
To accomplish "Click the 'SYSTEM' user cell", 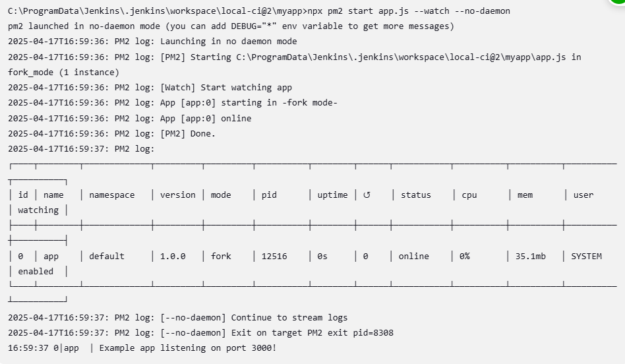I will (586, 257).
